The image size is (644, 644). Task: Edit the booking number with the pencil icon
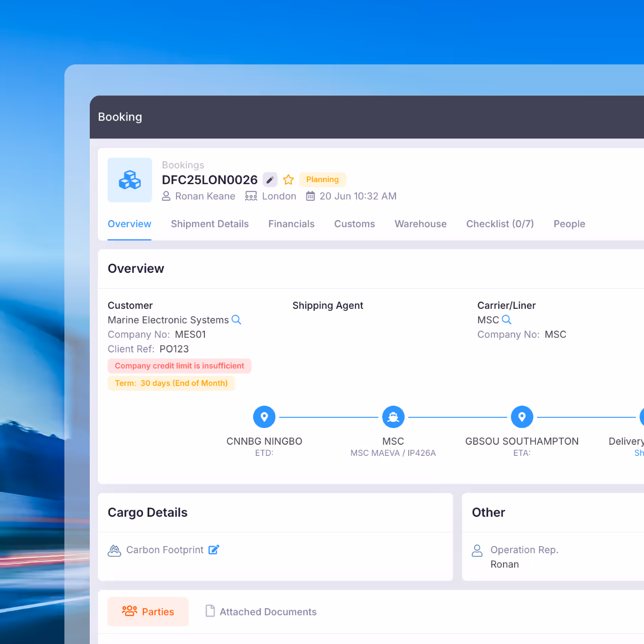pos(270,180)
